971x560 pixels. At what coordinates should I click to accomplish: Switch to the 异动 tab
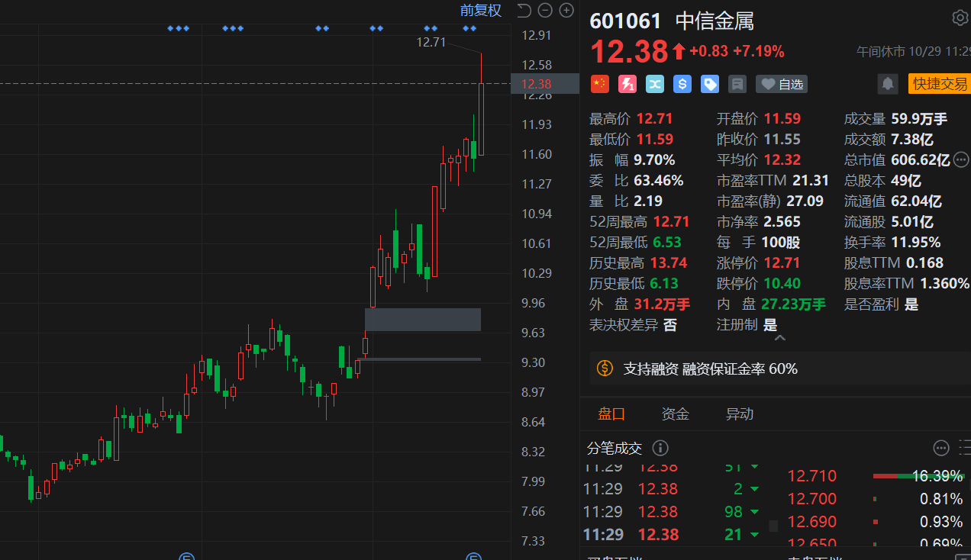pos(739,414)
